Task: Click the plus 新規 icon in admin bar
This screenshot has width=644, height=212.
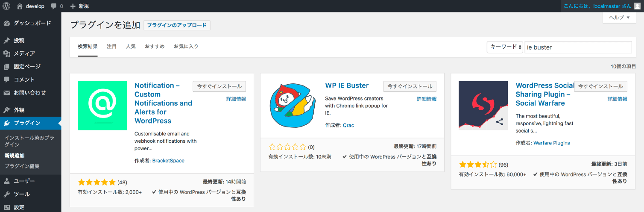Action: tap(73, 6)
